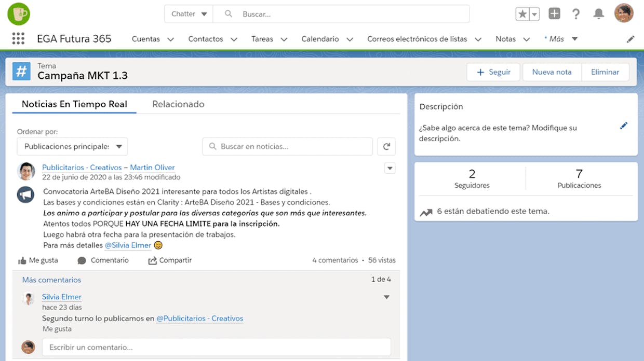Image resolution: width=644 pixels, height=361 pixels.
Task: Open the Cuentas tab
Action: 146,39
